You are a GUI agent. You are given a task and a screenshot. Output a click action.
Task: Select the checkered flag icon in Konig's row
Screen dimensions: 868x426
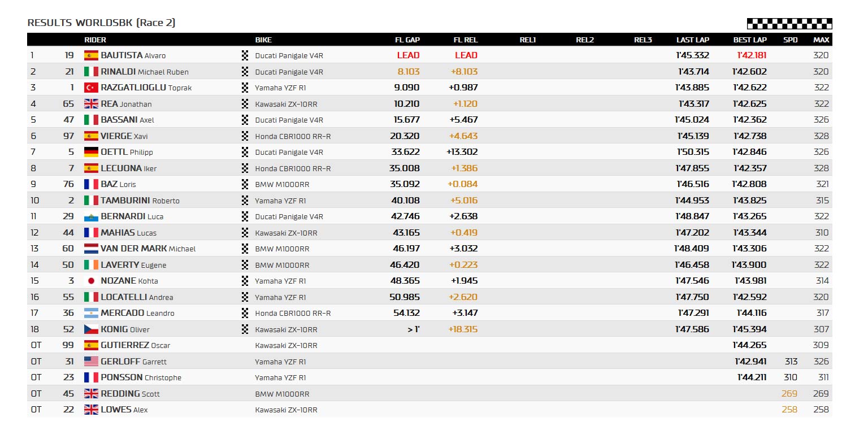click(245, 329)
